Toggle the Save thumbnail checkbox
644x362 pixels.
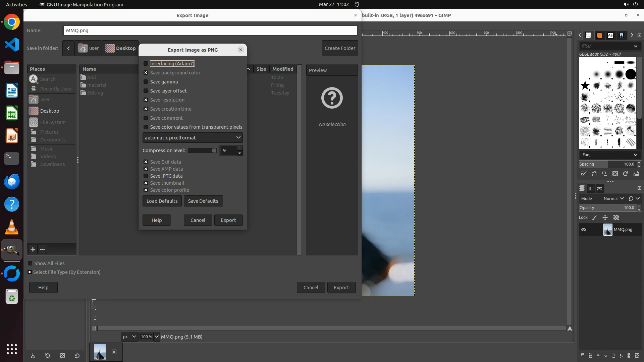click(x=146, y=183)
